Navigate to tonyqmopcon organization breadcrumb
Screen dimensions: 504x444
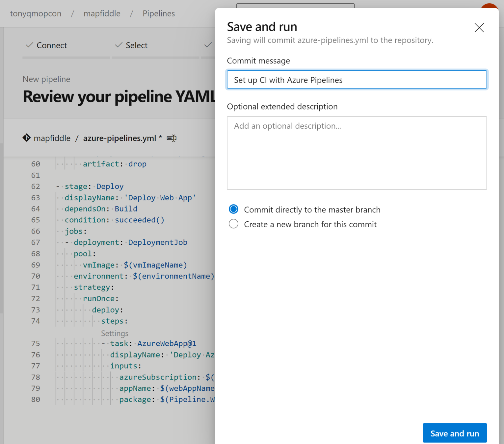[36, 13]
